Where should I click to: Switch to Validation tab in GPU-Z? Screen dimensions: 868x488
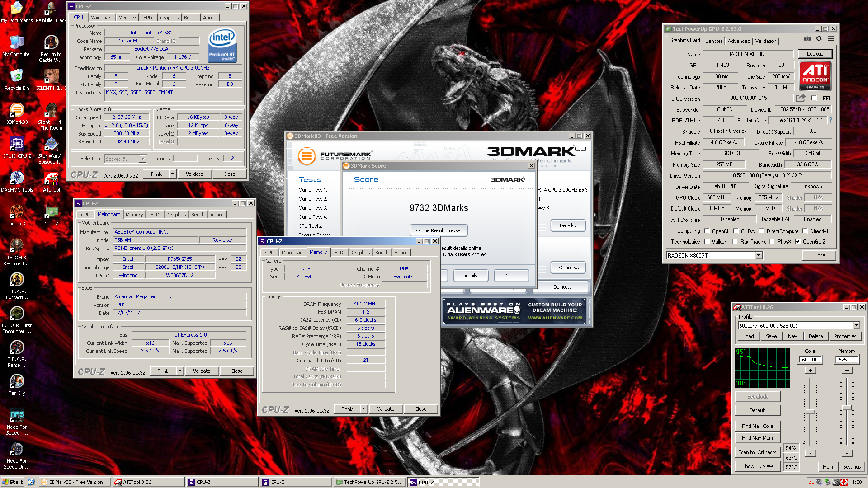(x=766, y=41)
